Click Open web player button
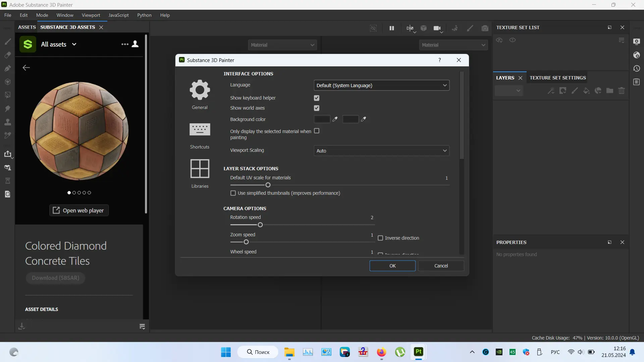Screen dimensions: 644x362 [x=79, y=210]
